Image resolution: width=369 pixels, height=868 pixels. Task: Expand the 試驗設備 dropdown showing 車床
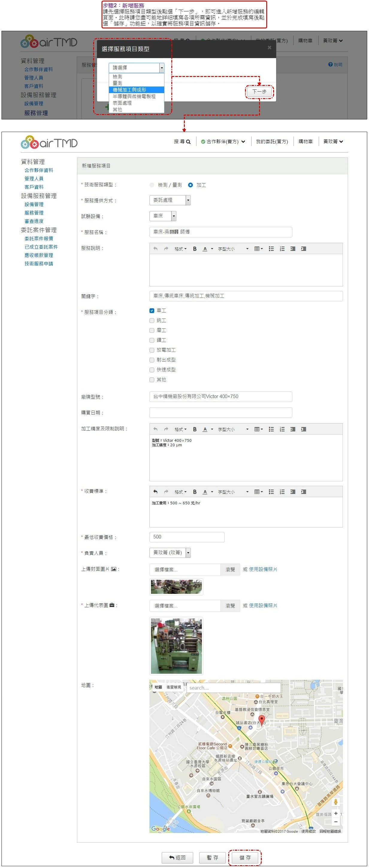pyautogui.click(x=163, y=216)
